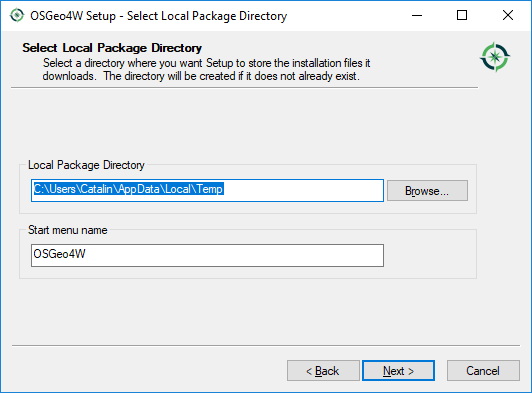Click the setup description paragraph text

(x=206, y=70)
